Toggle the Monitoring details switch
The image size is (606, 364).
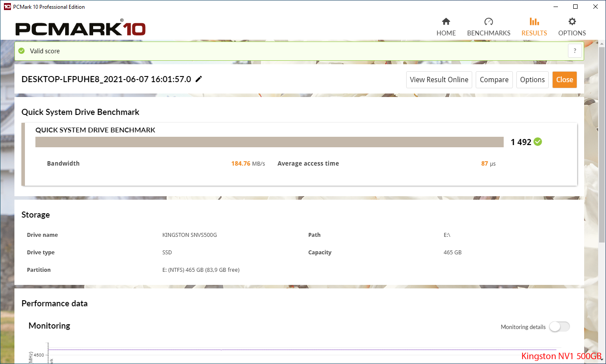[x=560, y=326]
